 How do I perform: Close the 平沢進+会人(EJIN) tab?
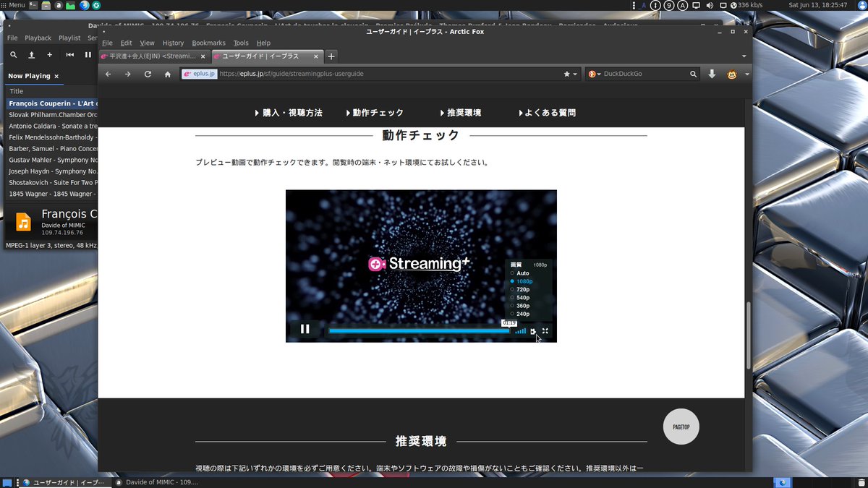203,56
